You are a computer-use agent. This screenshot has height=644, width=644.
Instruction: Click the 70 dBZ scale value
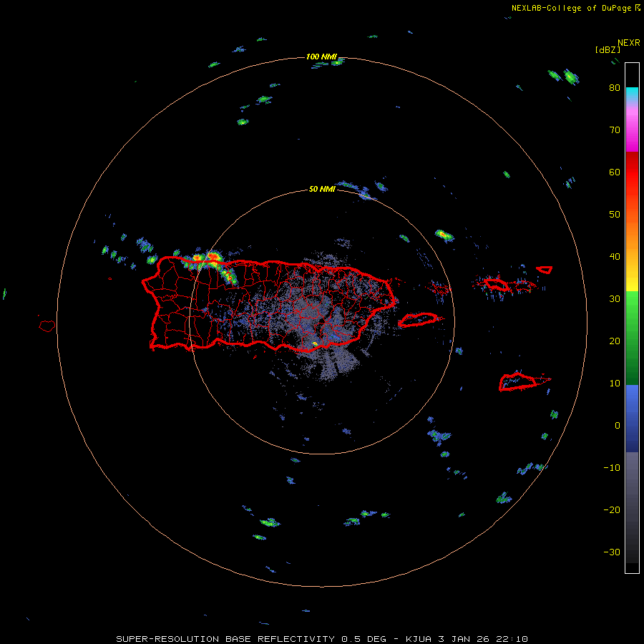(x=615, y=130)
